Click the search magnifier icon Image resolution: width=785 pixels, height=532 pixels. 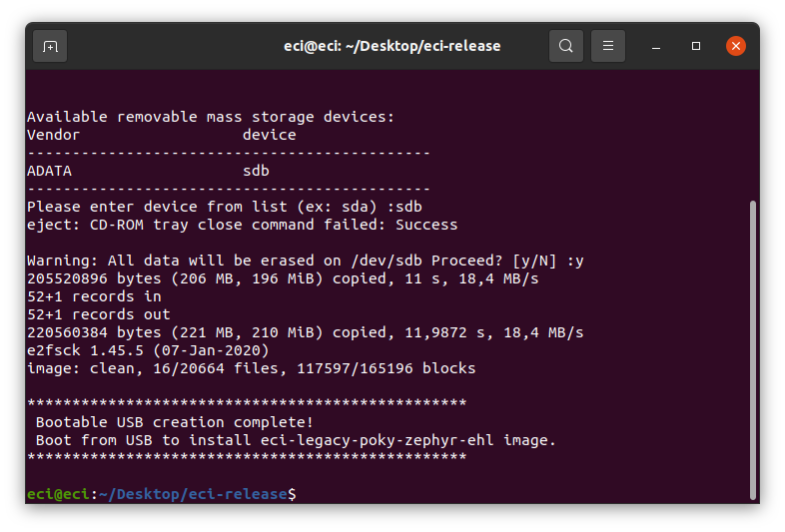tap(565, 46)
